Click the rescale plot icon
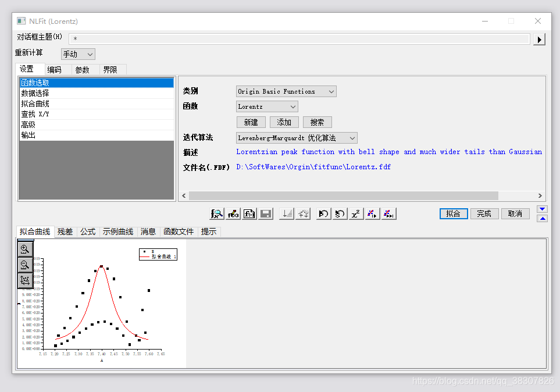Image resolution: width=560 pixels, height=392 pixels. [25, 280]
